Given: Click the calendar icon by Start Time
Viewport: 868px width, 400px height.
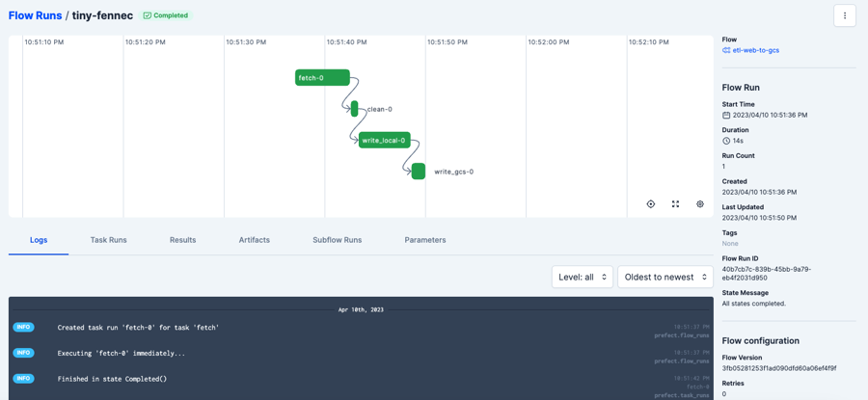Looking at the screenshot, I should point(726,116).
